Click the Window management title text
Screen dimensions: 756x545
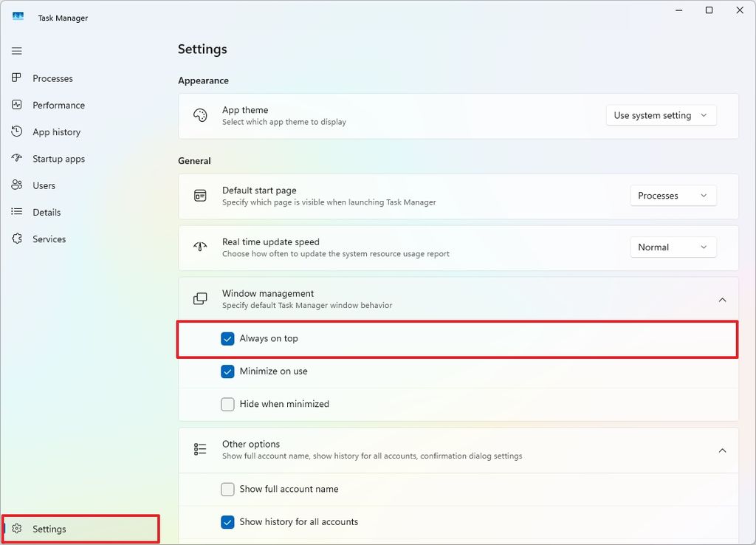click(x=267, y=293)
